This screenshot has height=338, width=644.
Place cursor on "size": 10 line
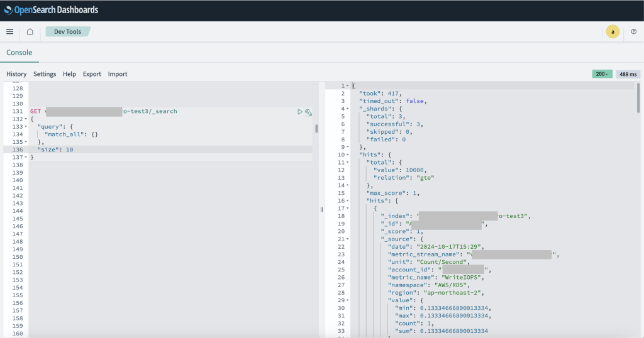55,150
